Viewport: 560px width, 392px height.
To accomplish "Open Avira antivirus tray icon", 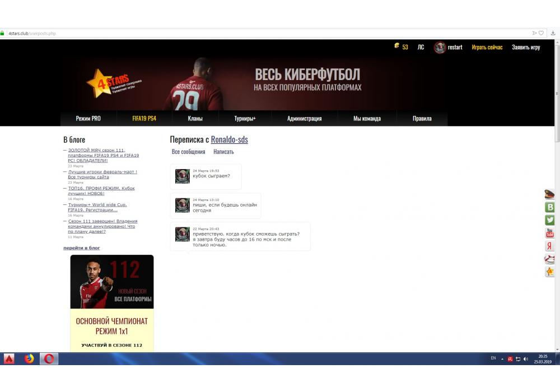I will [x=510, y=359].
